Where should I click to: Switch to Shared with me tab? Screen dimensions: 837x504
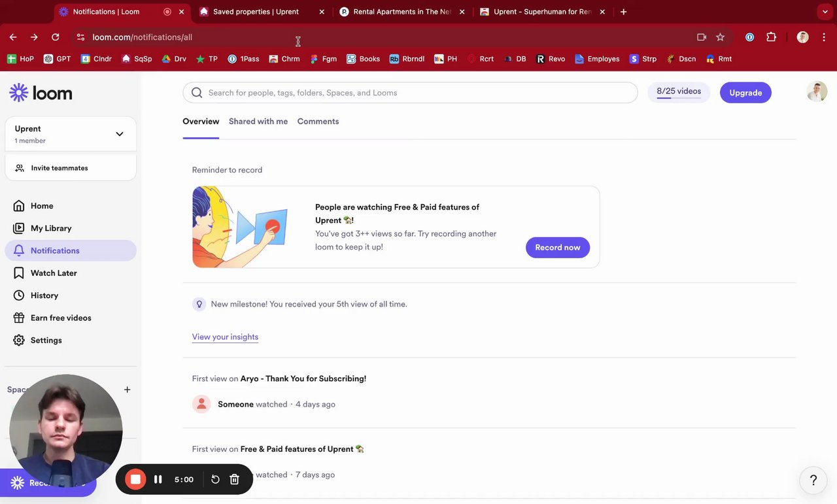(258, 122)
